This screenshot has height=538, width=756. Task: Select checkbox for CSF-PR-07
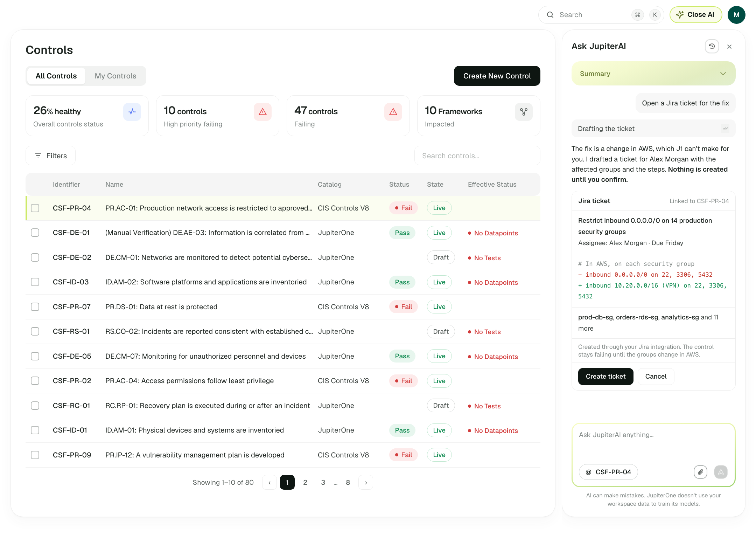click(35, 307)
